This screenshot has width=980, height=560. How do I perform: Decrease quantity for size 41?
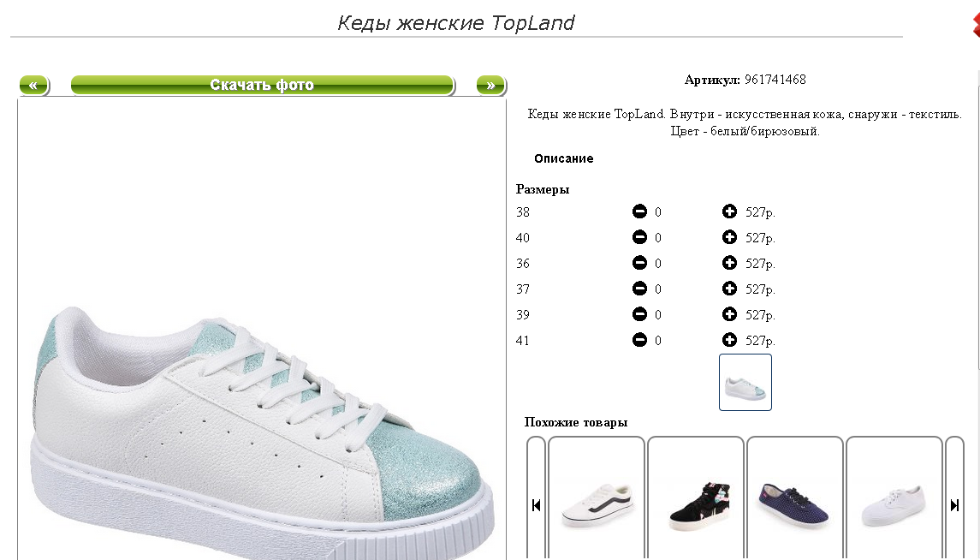click(x=639, y=340)
